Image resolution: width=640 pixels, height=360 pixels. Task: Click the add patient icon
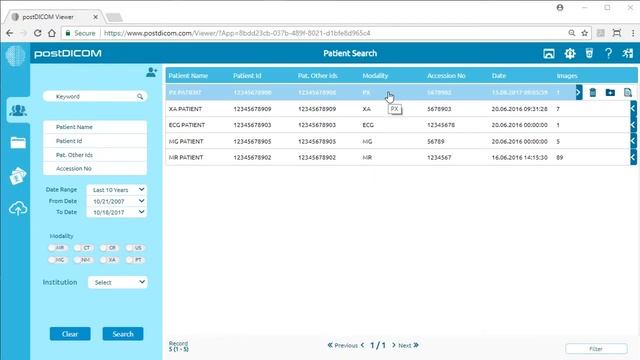151,72
